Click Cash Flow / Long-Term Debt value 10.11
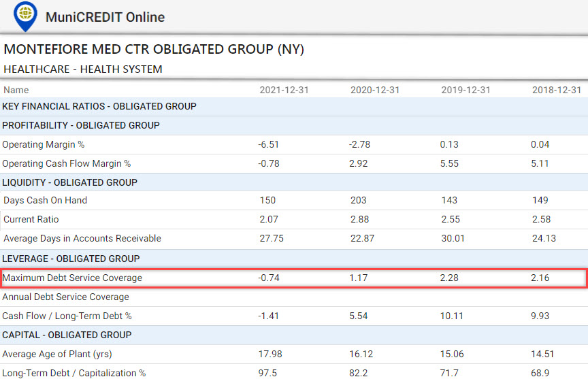588x379 pixels. [451, 316]
